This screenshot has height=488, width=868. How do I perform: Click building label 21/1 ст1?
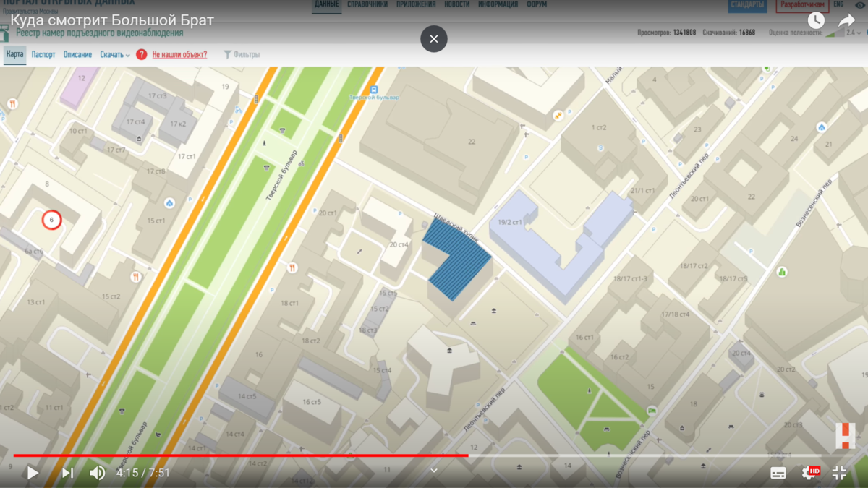(642, 191)
